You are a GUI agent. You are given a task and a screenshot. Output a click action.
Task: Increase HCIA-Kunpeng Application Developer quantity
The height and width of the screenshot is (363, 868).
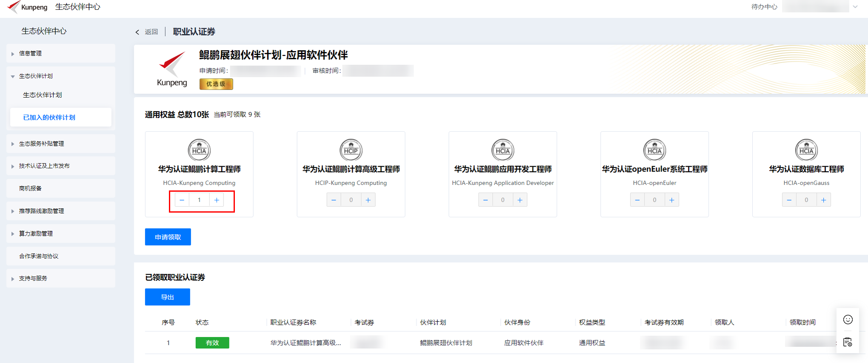tap(520, 200)
